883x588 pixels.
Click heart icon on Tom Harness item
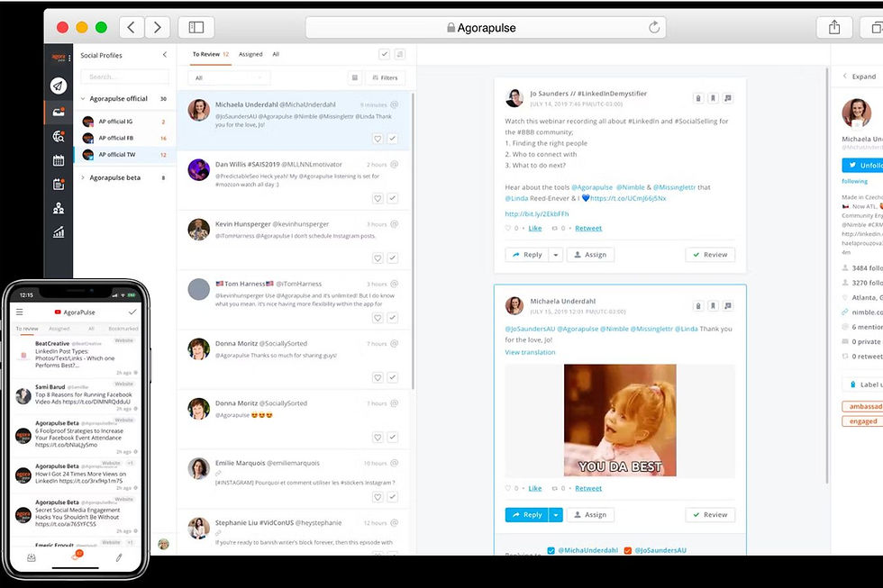pos(378,318)
